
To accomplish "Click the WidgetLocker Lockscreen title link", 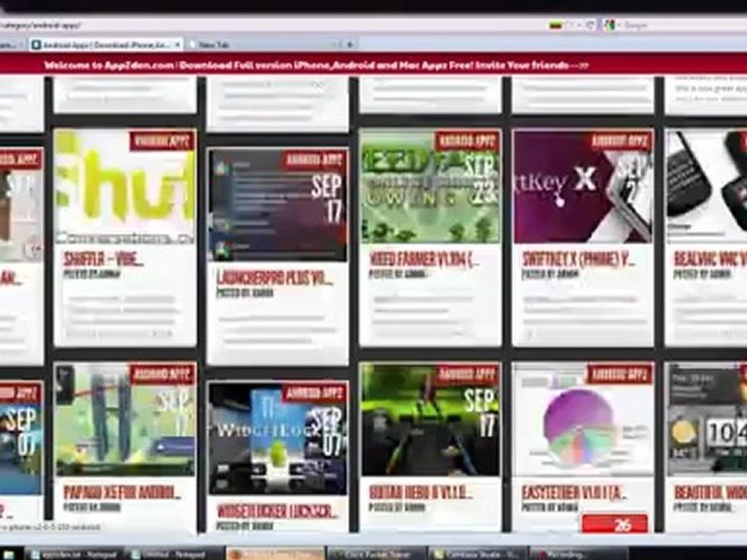I will 277,511.
